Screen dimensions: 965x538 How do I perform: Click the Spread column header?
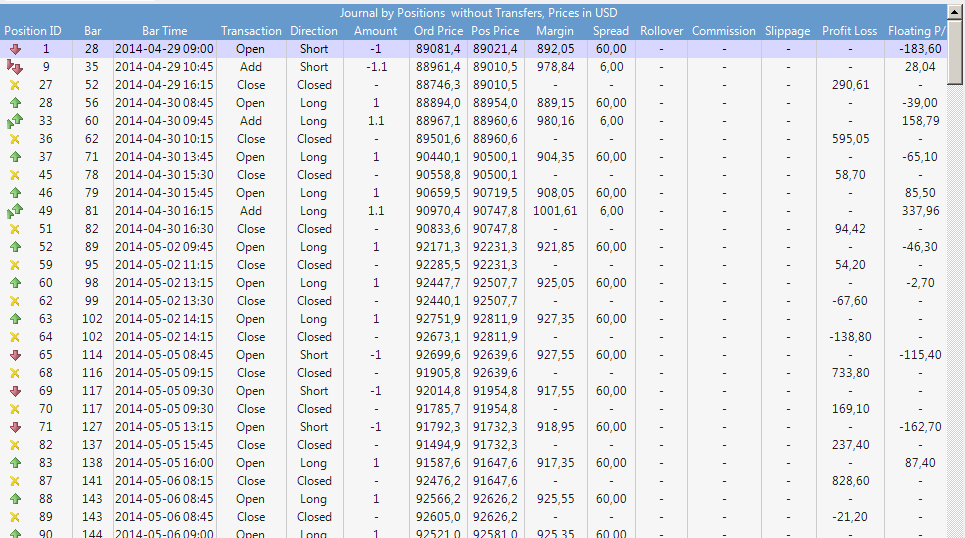[x=611, y=31]
